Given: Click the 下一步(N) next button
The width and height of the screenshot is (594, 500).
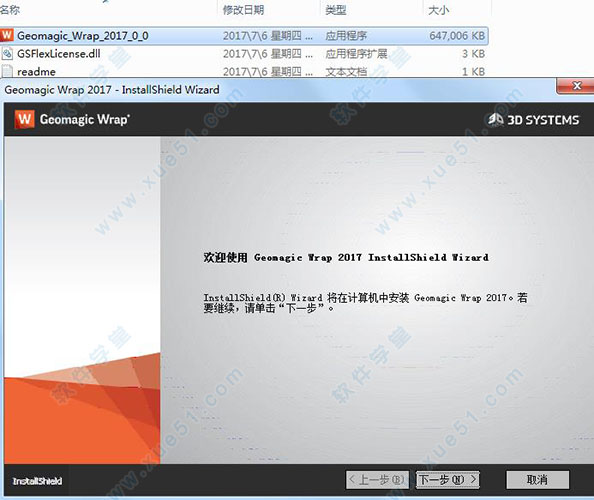Looking at the screenshot, I should [x=447, y=480].
